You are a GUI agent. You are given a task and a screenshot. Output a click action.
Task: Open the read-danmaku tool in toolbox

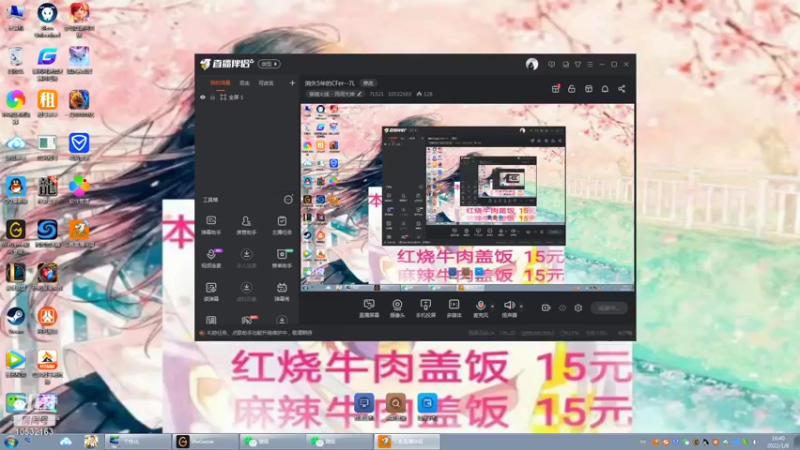tap(211, 292)
